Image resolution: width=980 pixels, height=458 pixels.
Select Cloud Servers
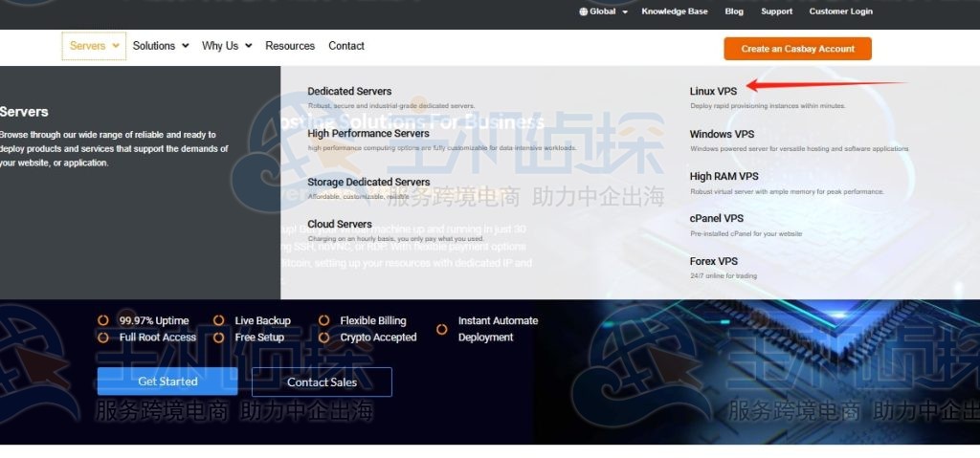[340, 225]
